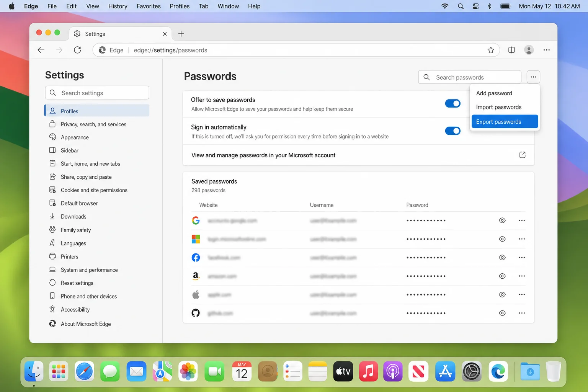Click the Accessibility icon in settings sidebar
The height and width of the screenshot is (392, 588).
click(x=52, y=309)
